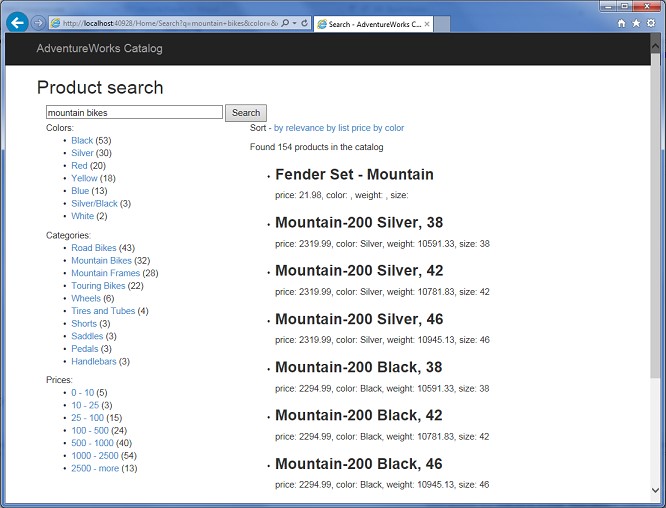
Task: Click Mountain-200 Silver, 46 result title
Action: pos(359,319)
